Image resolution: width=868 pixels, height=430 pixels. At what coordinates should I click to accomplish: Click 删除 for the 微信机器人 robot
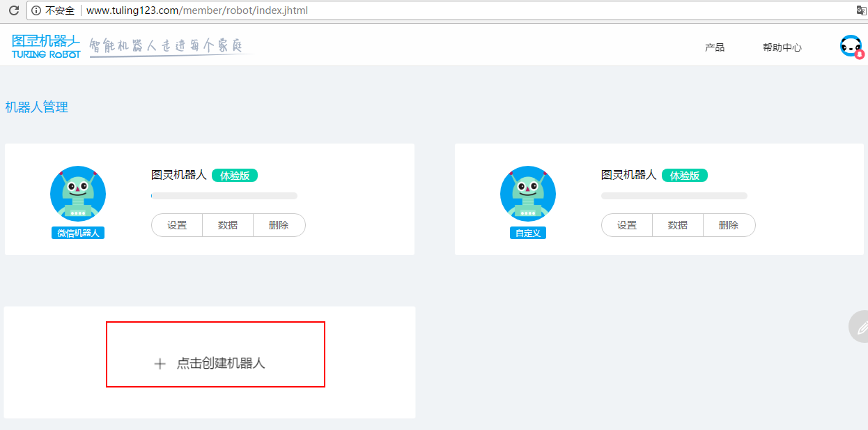(x=279, y=225)
